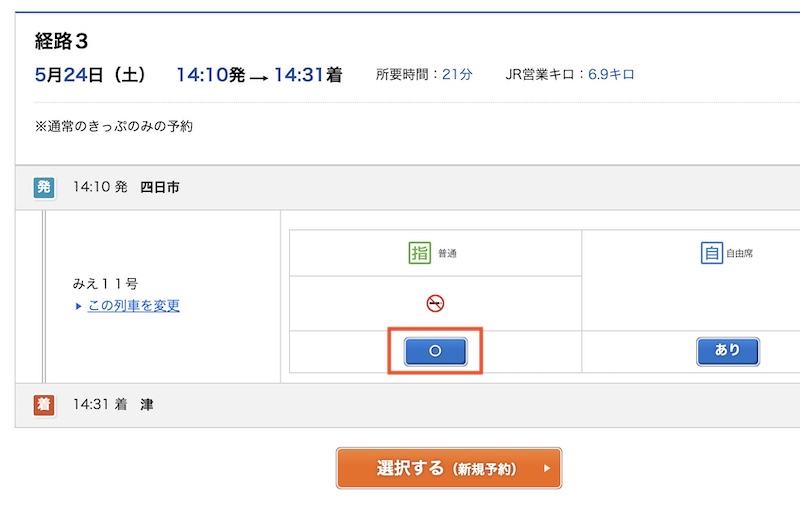This screenshot has height=512, width=800.
Task: Click the あり non-reserved seat button
Action: [x=728, y=351]
